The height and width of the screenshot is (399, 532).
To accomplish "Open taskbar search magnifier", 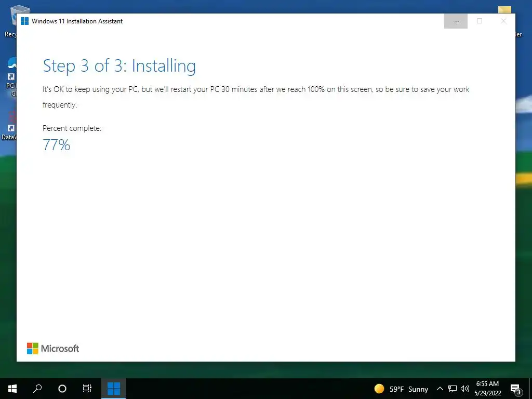I will point(37,389).
